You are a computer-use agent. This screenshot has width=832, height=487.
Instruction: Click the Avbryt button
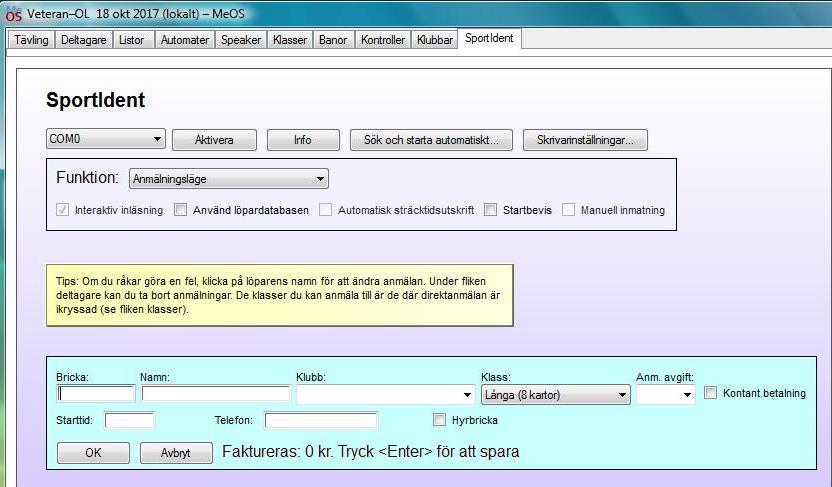(x=176, y=453)
